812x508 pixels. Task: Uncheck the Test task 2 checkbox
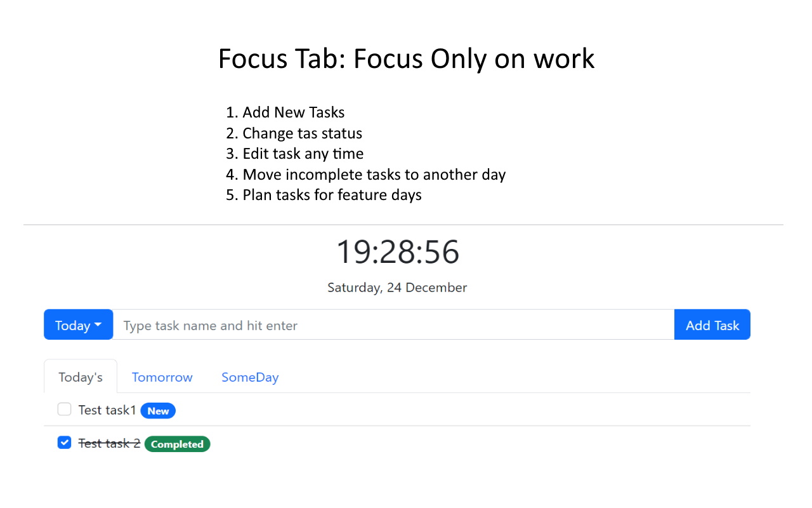[64, 443]
